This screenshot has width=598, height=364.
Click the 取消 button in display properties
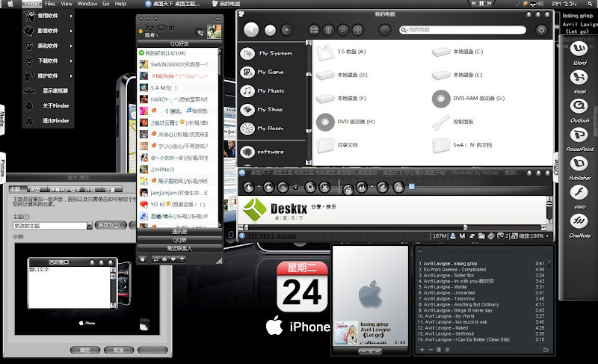point(119,350)
